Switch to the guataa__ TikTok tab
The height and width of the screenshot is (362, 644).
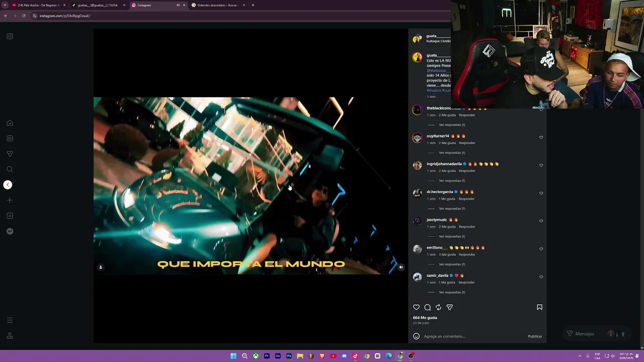coord(98,5)
